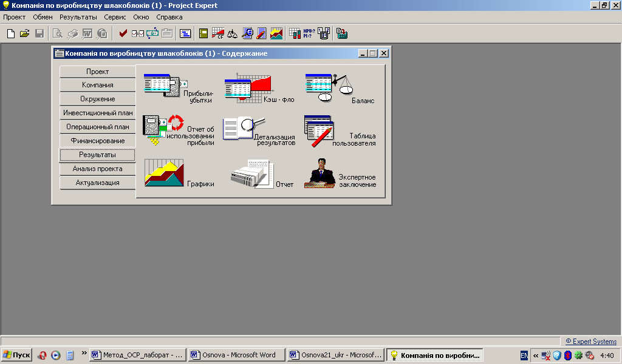Click the colored area chart toolbar icon
The height and width of the screenshot is (364, 622).
[276, 33]
